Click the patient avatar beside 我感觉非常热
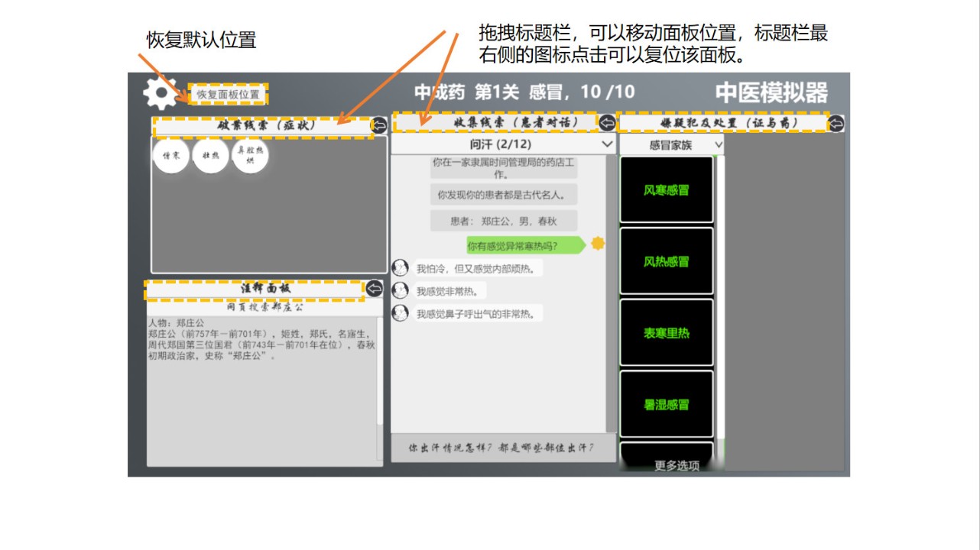This screenshot has height=550, width=980. (x=400, y=290)
